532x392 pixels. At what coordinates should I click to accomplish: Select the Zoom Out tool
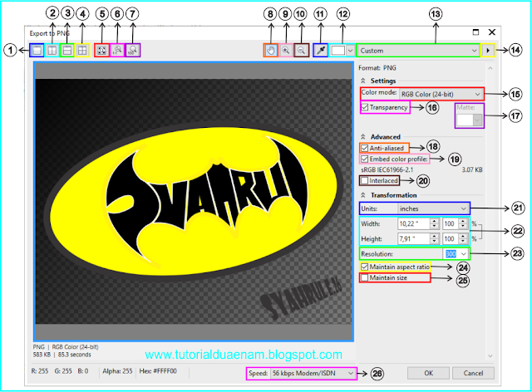[301, 51]
